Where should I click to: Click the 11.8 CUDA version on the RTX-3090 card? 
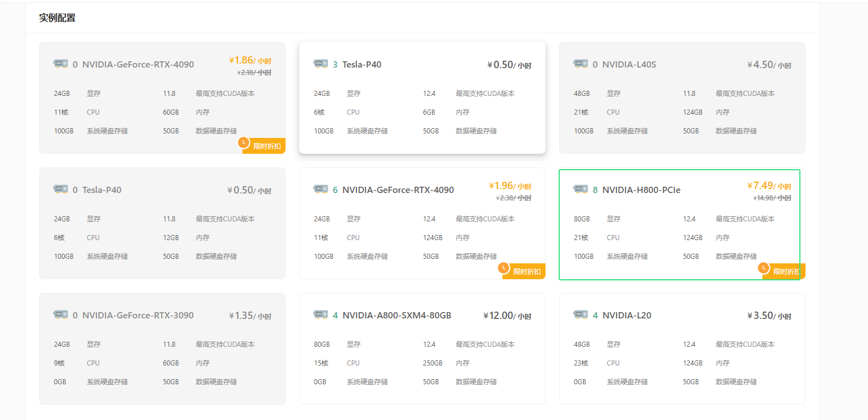(169, 345)
